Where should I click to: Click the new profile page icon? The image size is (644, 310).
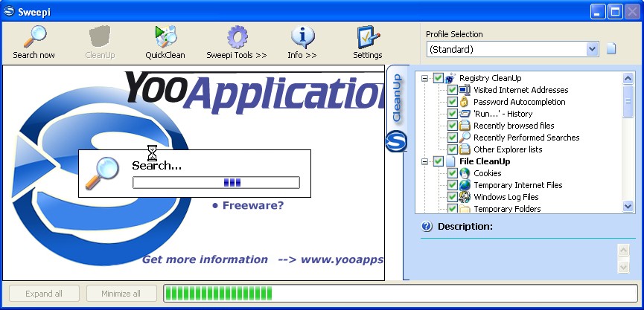point(611,49)
